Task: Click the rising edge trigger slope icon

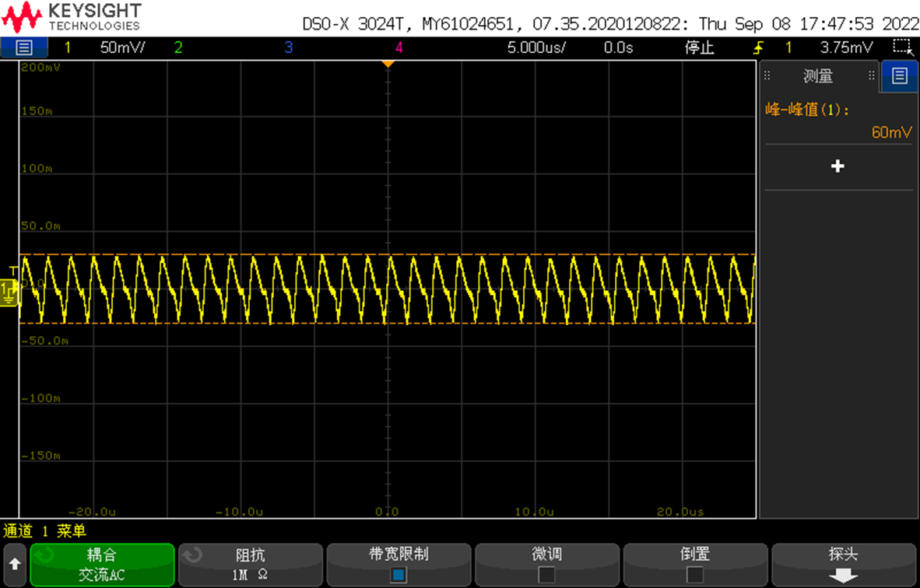Action: point(759,47)
